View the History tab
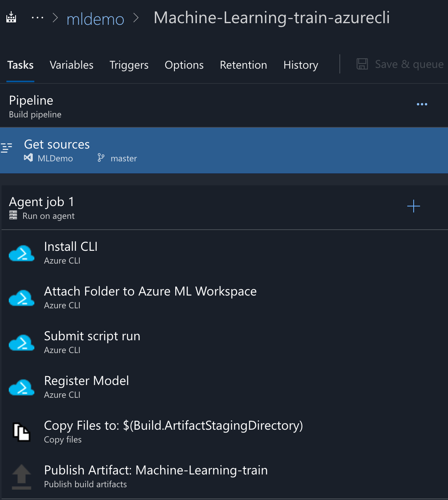Viewport: 448px width, 500px height. 301,65
